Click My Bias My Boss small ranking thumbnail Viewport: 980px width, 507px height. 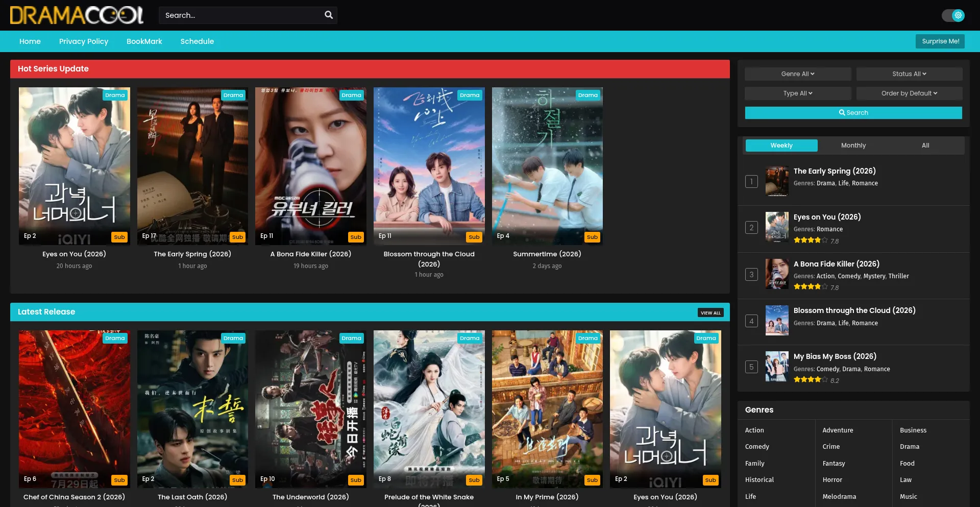tap(777, 367)
